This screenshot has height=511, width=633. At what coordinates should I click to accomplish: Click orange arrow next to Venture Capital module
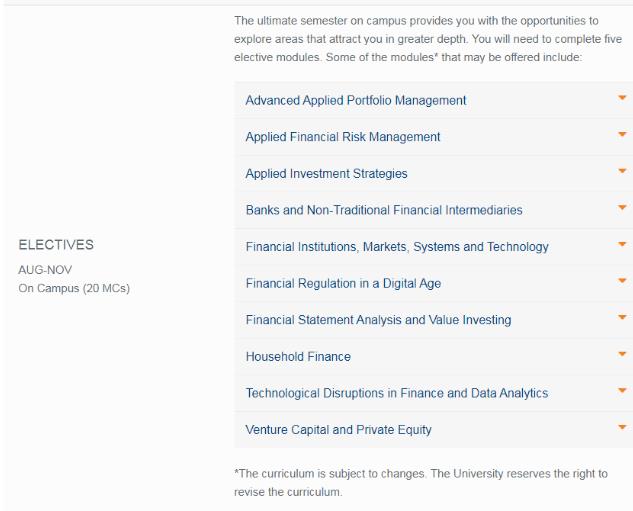[622, 427]
